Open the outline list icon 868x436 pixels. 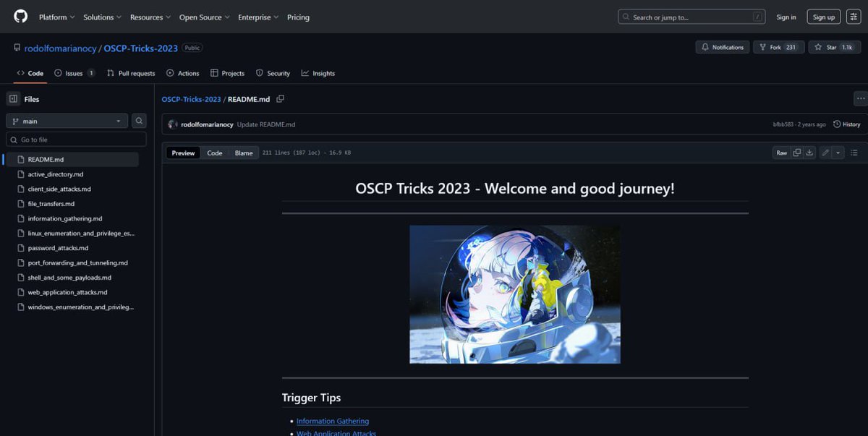pyautogui.click(x=854, y=153)
